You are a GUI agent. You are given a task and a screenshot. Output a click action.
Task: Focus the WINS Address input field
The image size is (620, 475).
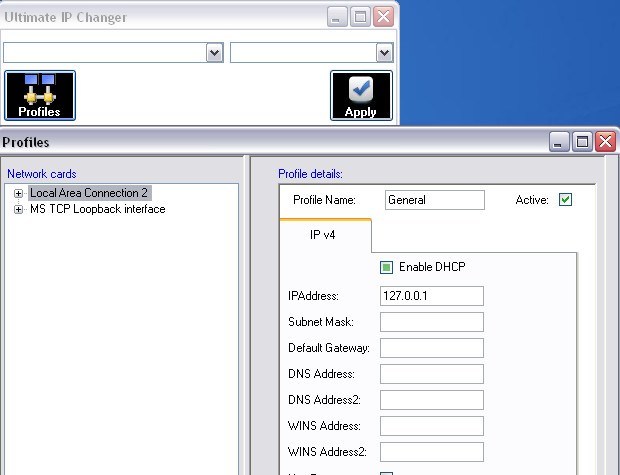pyautogui.click(x=431, y=426)
